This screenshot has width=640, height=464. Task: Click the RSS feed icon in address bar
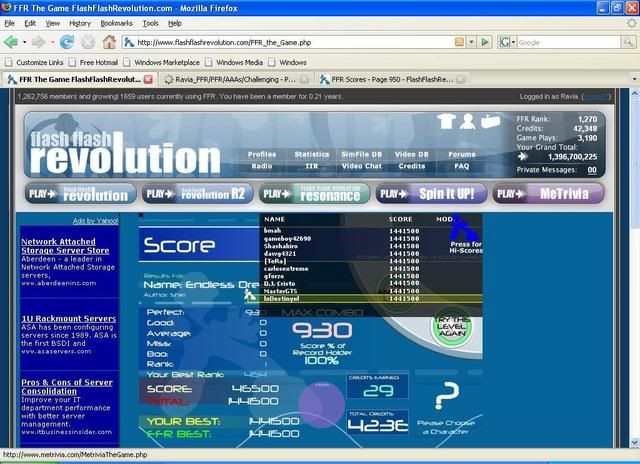459,42
